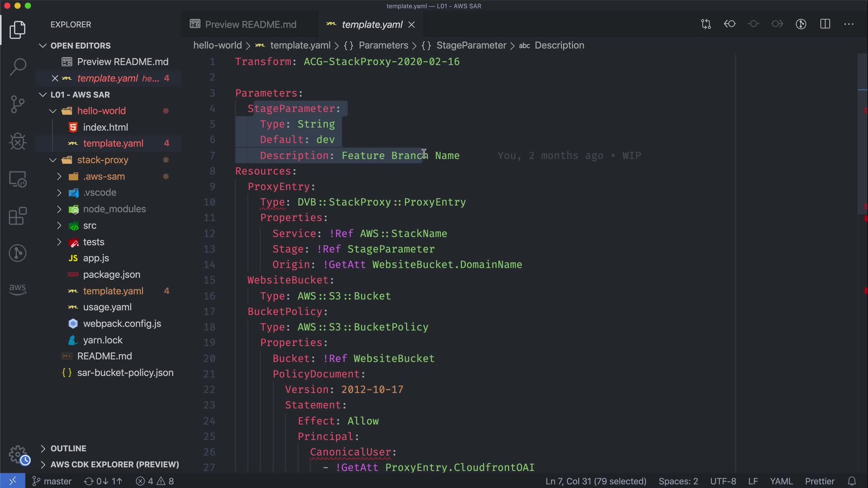Open the Source Control view
Viewport: 868px width, 488px height.
point(18,104)
